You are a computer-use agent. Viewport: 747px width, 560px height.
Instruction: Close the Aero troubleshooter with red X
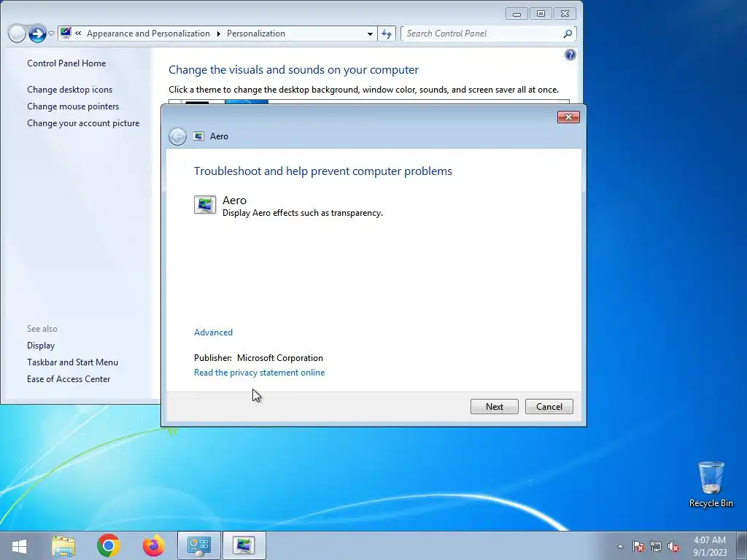568,117
